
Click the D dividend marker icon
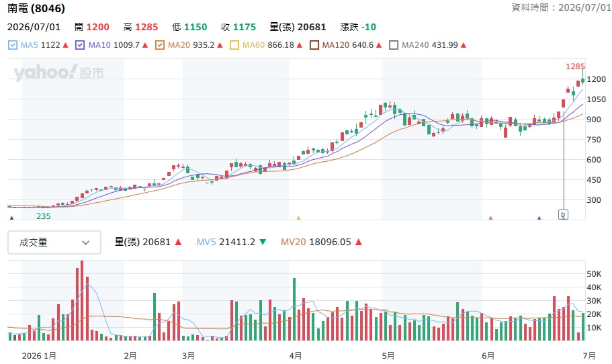(x=563, y=214)
